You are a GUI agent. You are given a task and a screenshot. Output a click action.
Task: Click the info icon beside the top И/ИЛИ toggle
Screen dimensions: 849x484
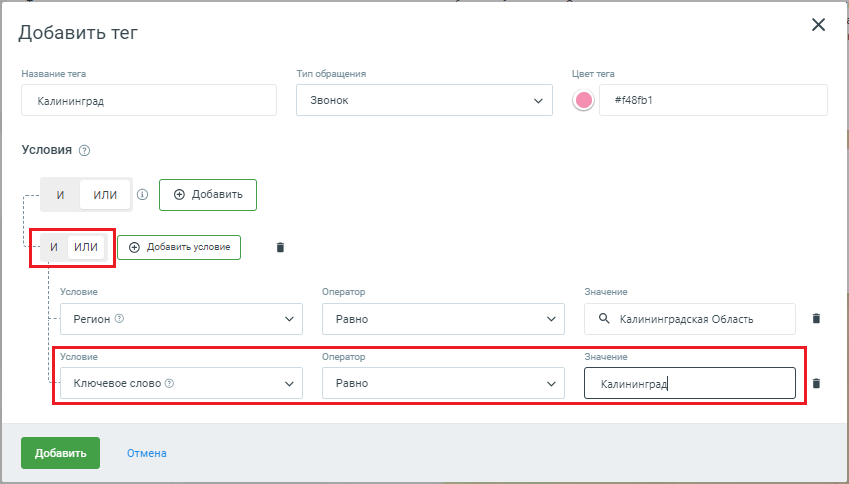(142, 194)
